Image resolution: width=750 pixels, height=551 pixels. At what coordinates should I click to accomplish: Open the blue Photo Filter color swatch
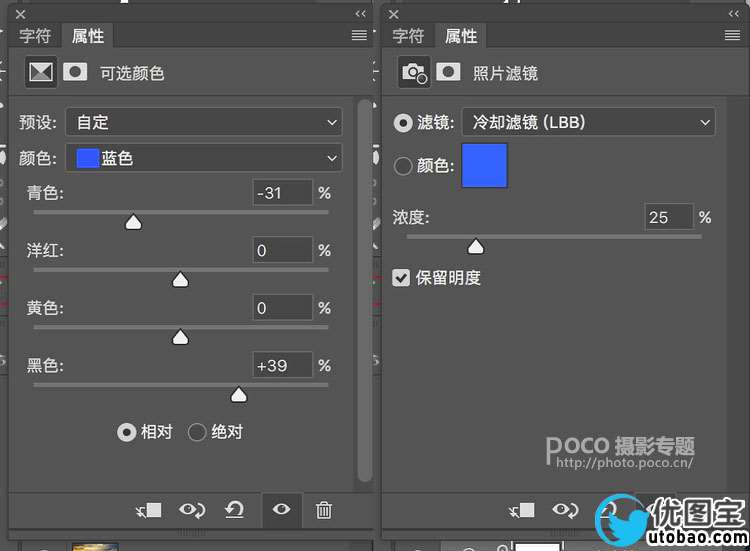484,165
